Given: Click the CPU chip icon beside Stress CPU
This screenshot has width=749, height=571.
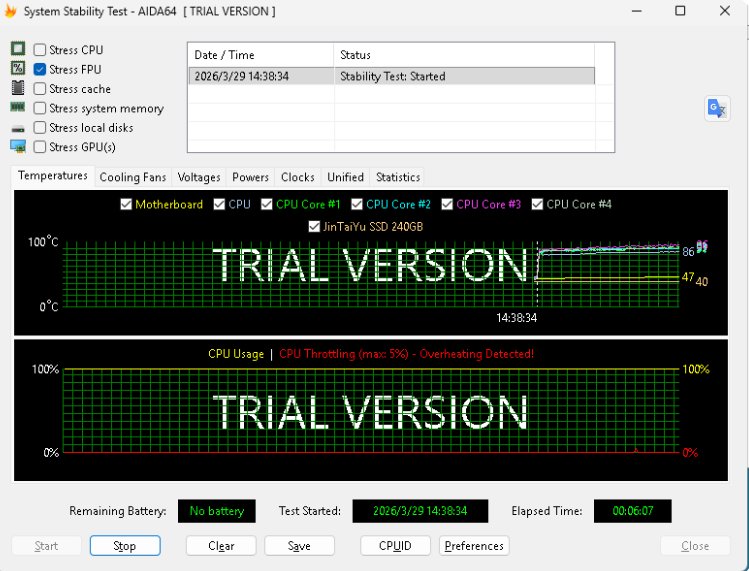Looking at the screenshot, I should click(x=17, y=49).
